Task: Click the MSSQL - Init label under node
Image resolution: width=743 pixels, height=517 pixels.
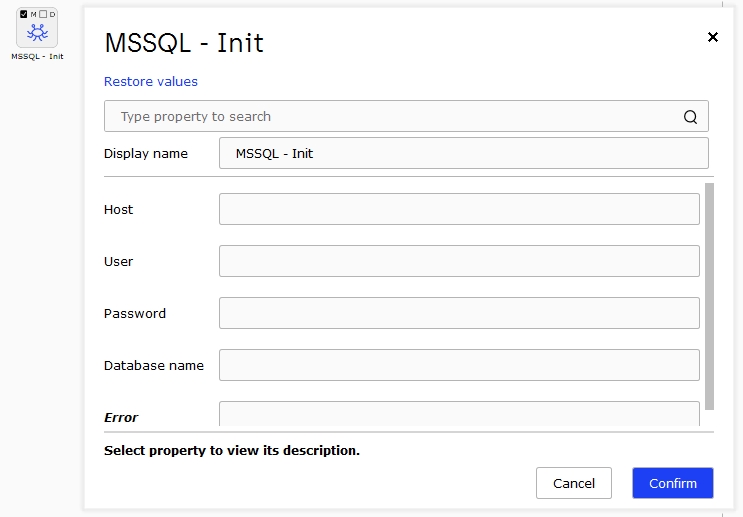Action: 37,56
